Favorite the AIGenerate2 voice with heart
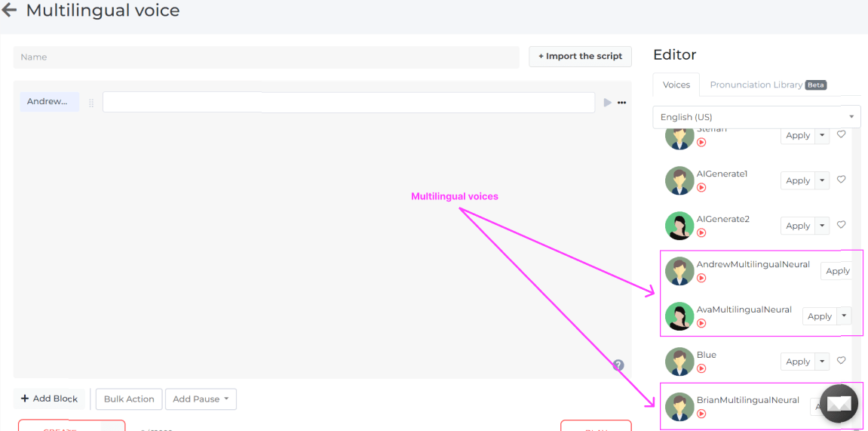Viewport: 868px width, 431px height. (x=842, y=225)
